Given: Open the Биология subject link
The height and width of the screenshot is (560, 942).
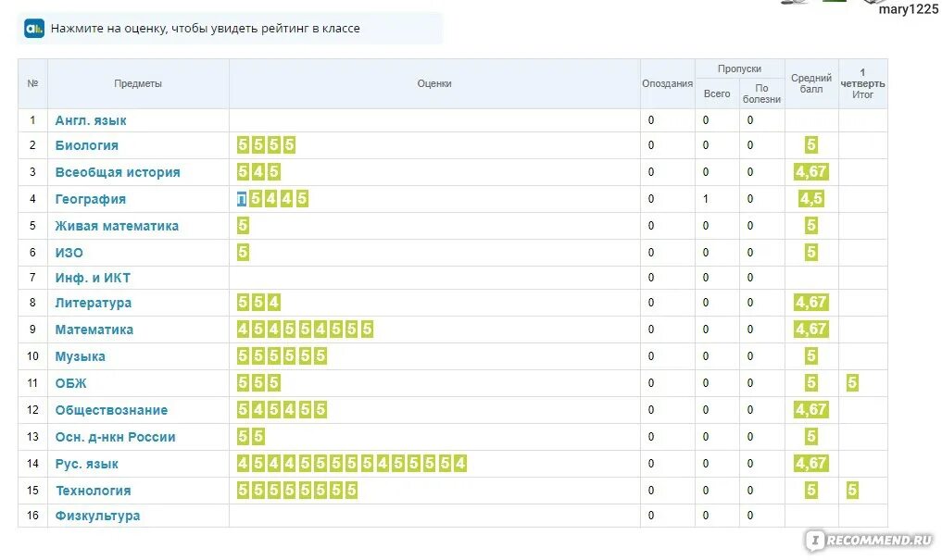Looking at the screenshot, I should (x=86, y=145).
